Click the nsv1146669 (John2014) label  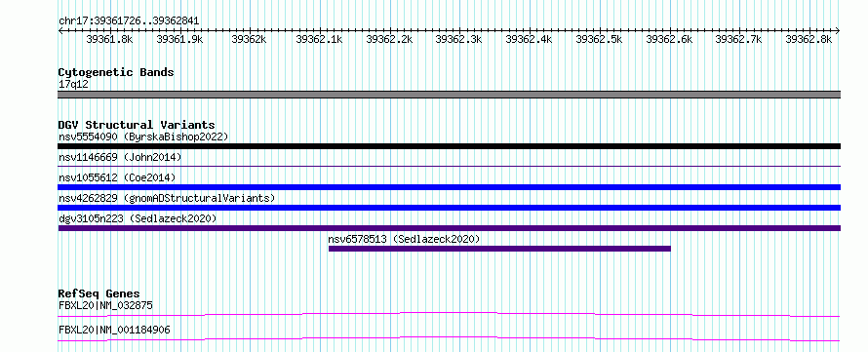(120, 157)
